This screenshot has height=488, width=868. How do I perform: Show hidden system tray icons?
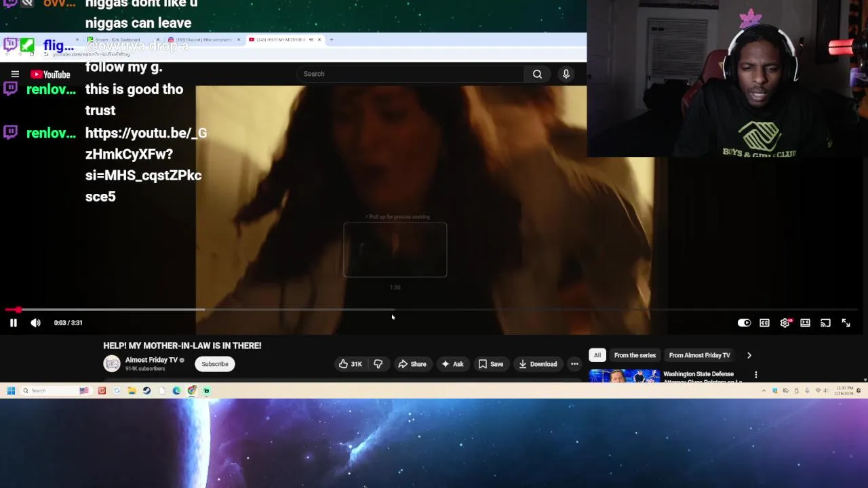tap(764, 390)
